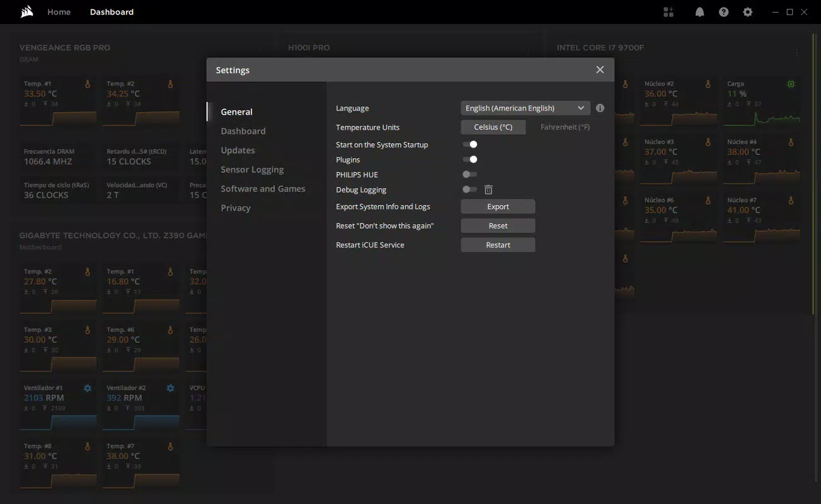The height and width of the screenshot is (504, 821).
Task: Open the Intel Core i7 9700F options menu
Action: [x=797, y=53]
